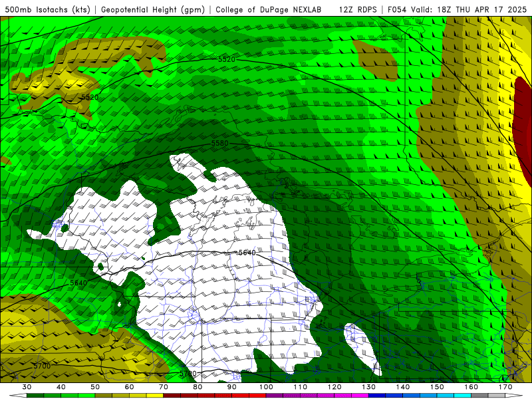
Task: Click the 5640 contour label inside the white calm-wind area
Action: [247, 253]
